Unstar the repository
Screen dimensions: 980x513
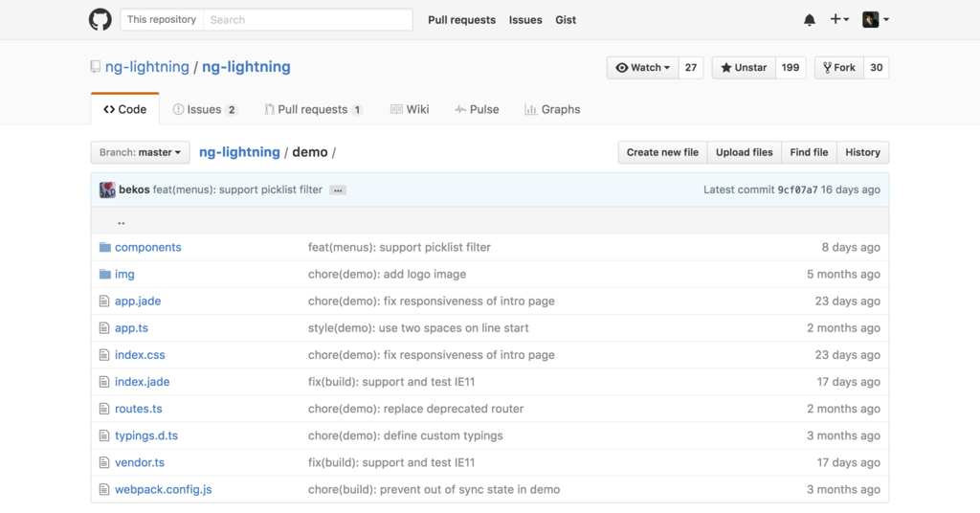(x=744, y=68)
